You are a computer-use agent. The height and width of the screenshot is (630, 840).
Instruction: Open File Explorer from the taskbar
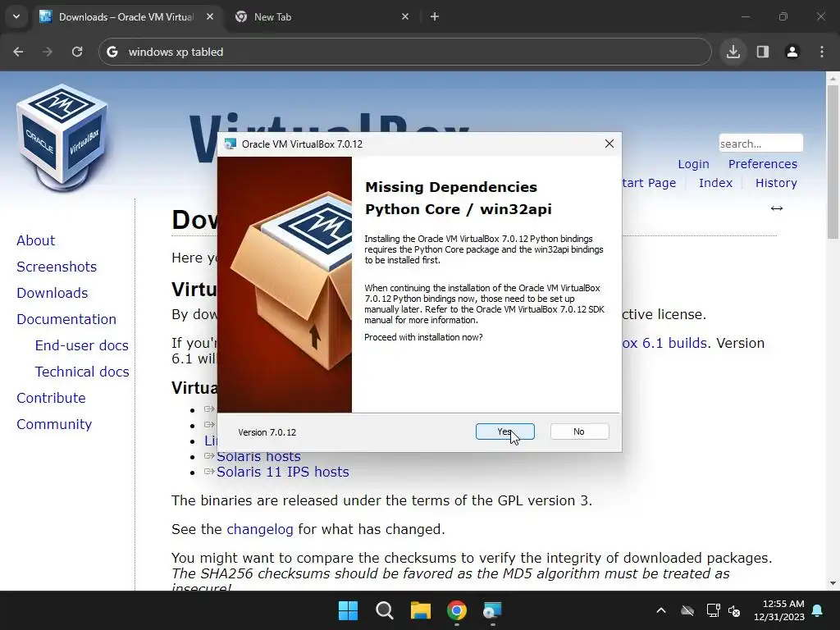[421, 610]
